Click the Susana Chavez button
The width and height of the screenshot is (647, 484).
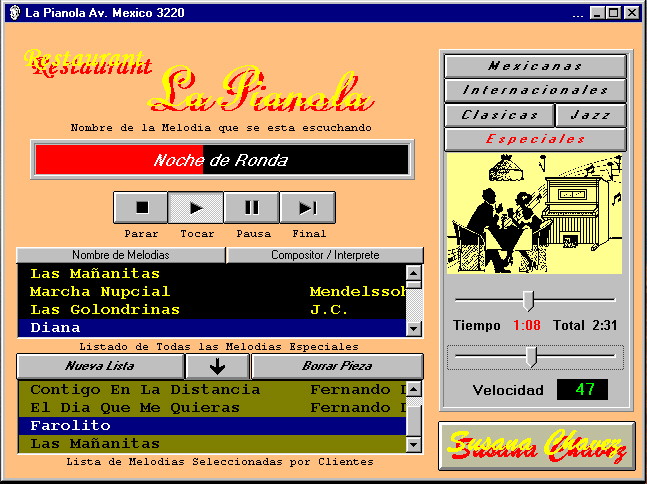537,446
